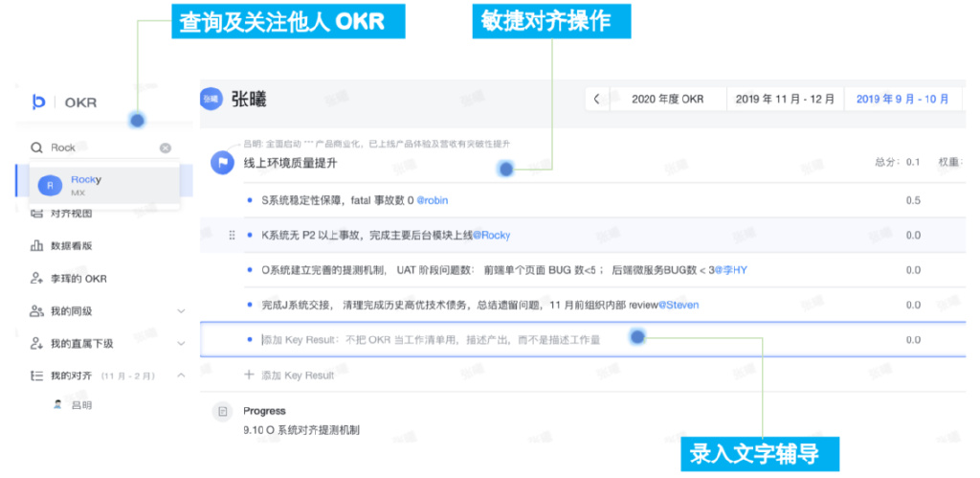The height and width of the screenshot is (478, 980).
Task: Click the @robin mention link
Action: (x=432, y=200)
